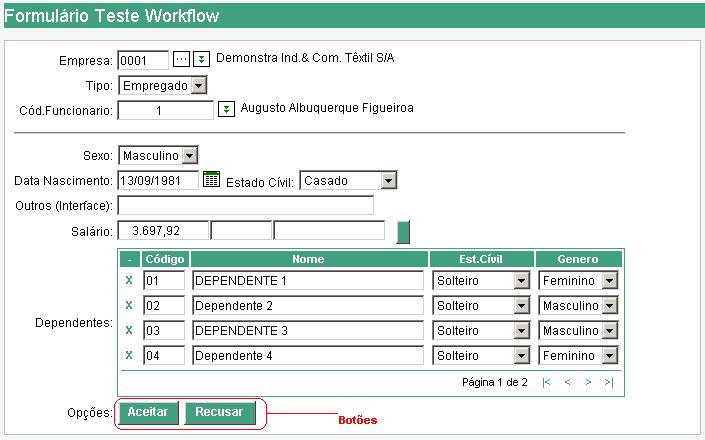The image size is (705, 440).
Task: Click the green arrow icon beside Cód.Funcionario
Action: (x=227, y=109)
